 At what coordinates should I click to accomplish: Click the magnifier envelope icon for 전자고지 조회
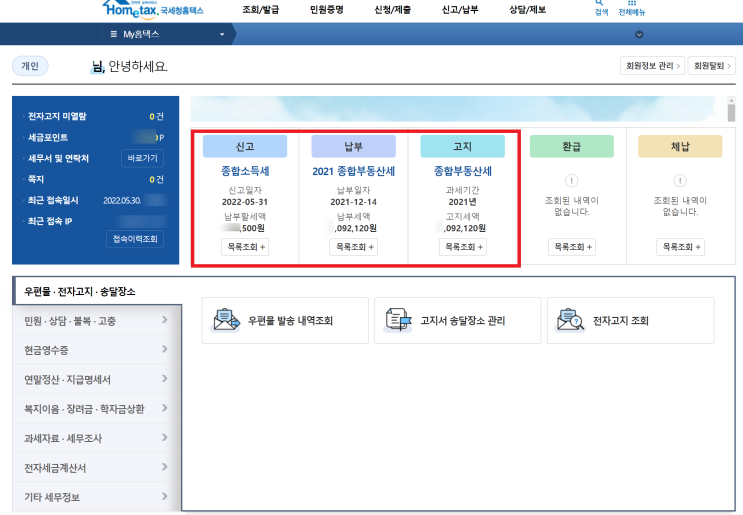pos(571,320)
